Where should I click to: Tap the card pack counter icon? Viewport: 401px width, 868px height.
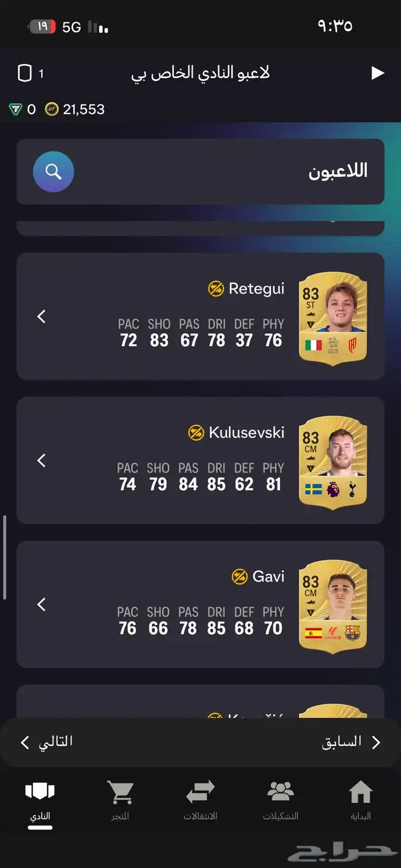25,73
